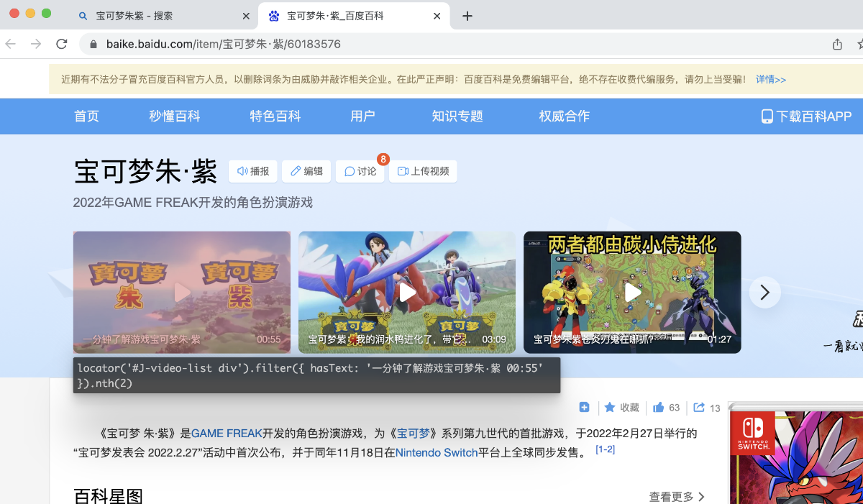Click the 播报 audio button
Image resolution: width=863 pixels, height=504 pixels.
coord(253,171)
